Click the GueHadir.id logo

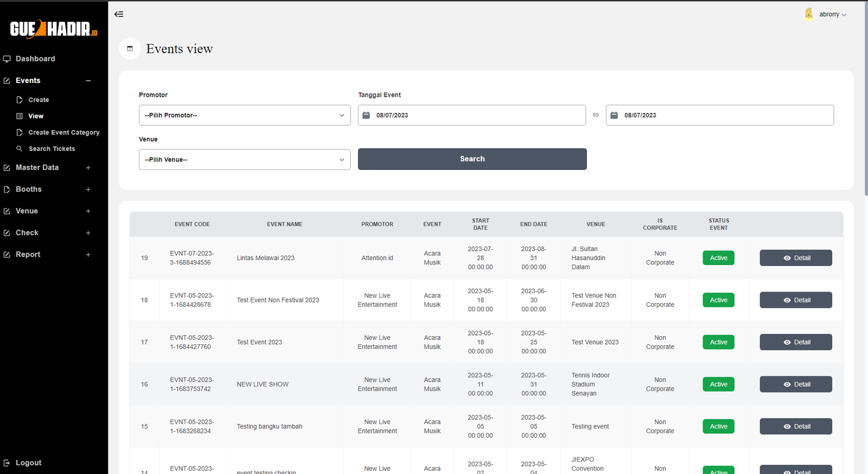pos(54,29)
